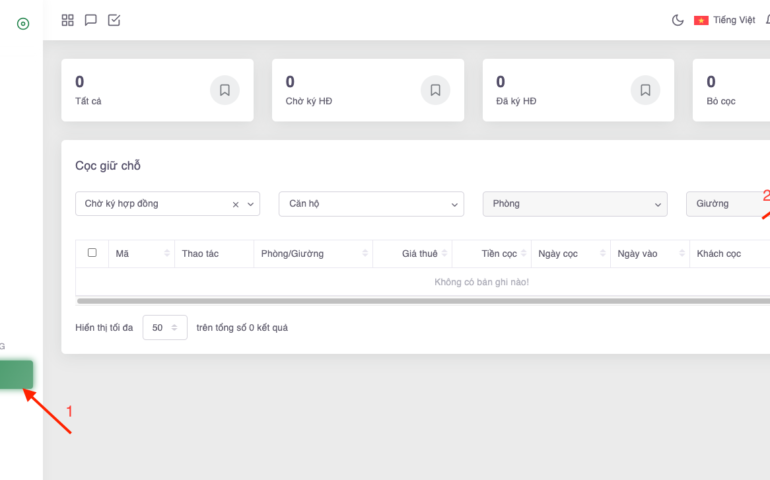
Task: Click bookmark icon on Tất cả card
Action: [225, 90]
